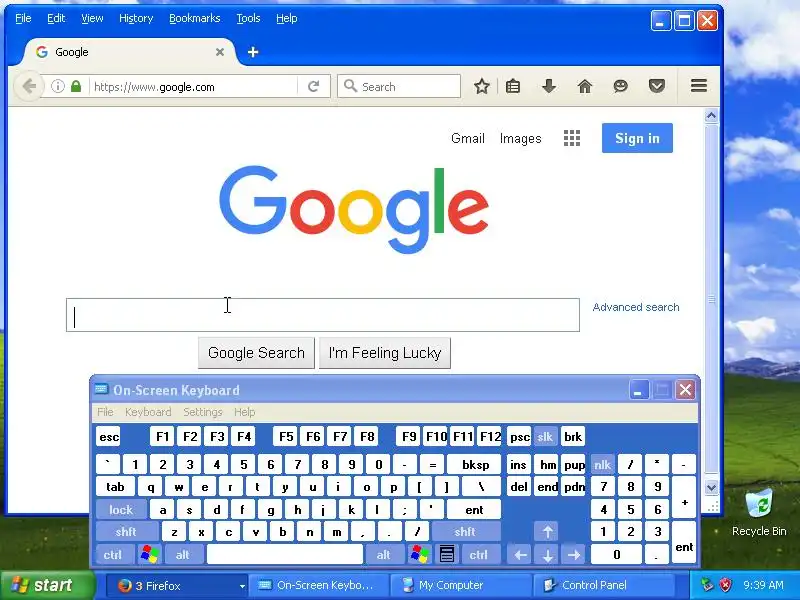
Task: Open the Google apps grid icon
Action: (x=572, y=138)
